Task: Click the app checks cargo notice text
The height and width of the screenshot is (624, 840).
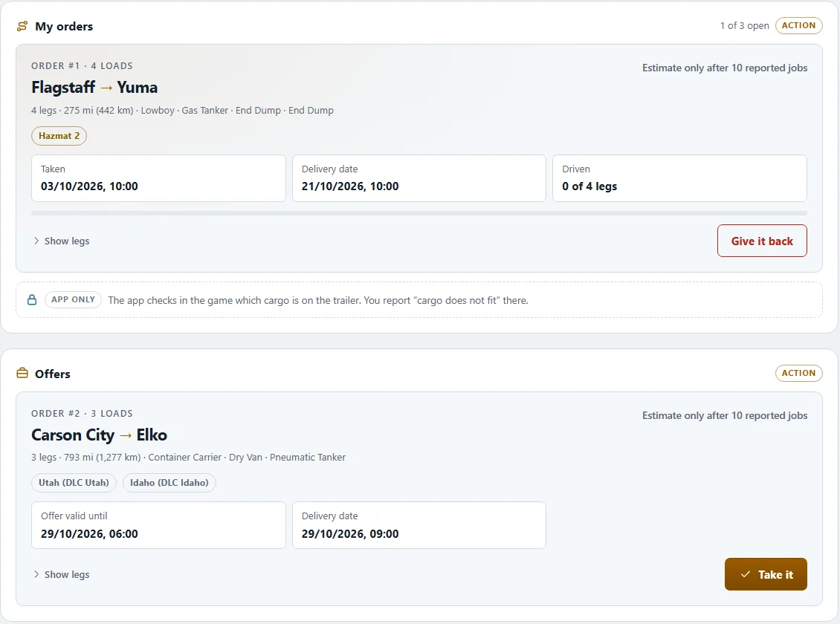Action: (317, 300)
